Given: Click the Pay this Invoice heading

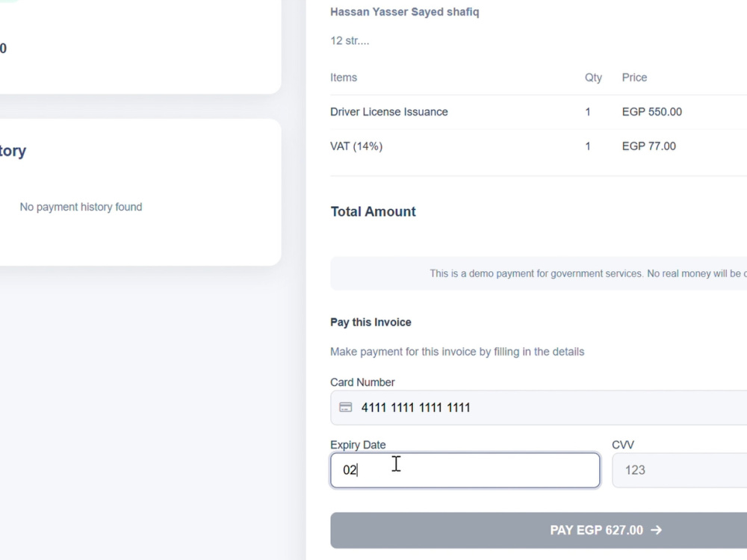Looking at the screenshot, I should coord(371,323).
